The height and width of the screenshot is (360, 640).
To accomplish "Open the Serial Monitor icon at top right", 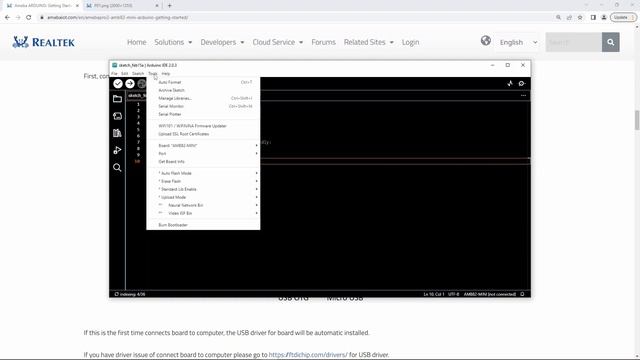I will (522, 83).
